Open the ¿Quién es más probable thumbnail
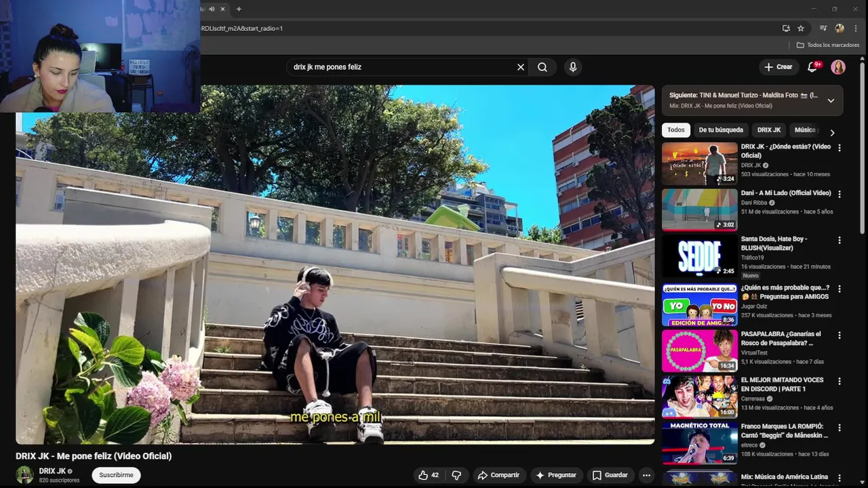Viewport: 868px width, 488px height. click(699, 305)
